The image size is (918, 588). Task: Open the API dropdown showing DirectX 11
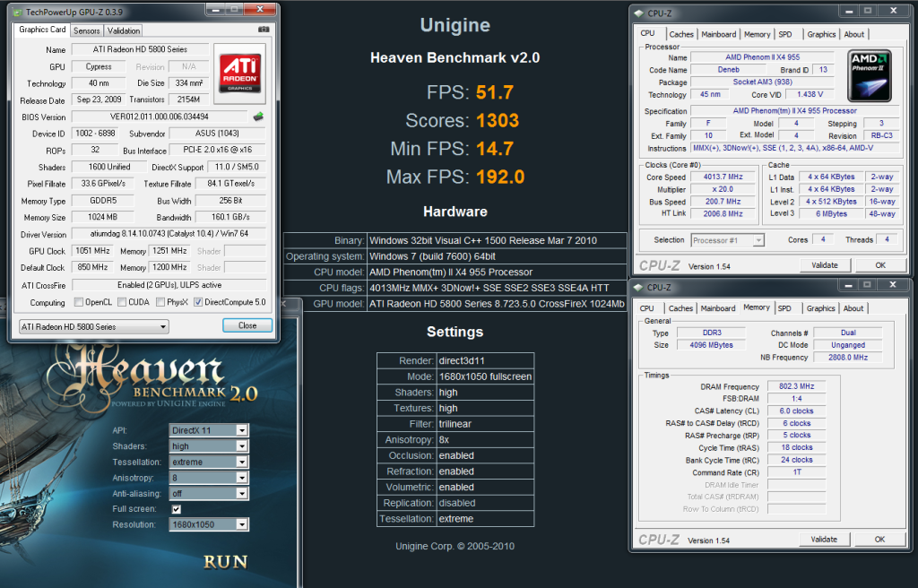tap(209, 430)
